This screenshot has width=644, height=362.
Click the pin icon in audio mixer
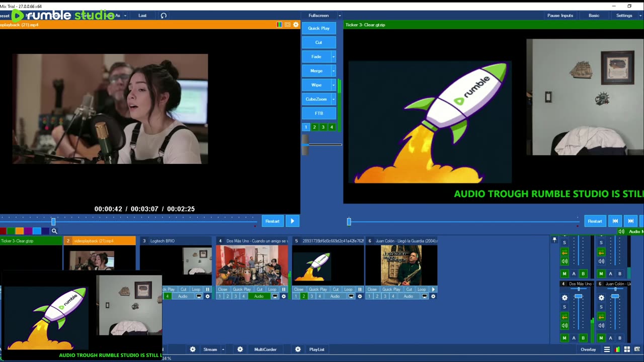click(554, 240)
